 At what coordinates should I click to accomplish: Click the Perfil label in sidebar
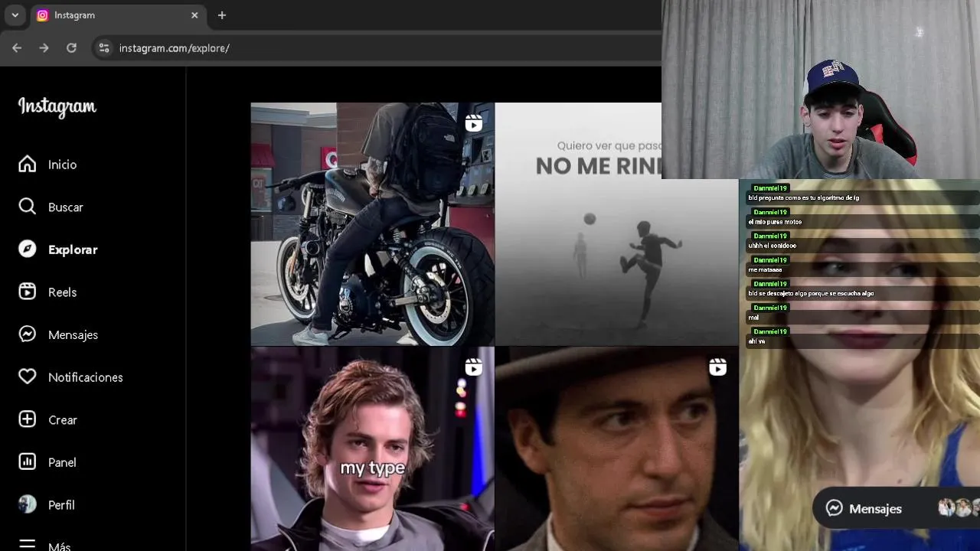coord(61,505)
